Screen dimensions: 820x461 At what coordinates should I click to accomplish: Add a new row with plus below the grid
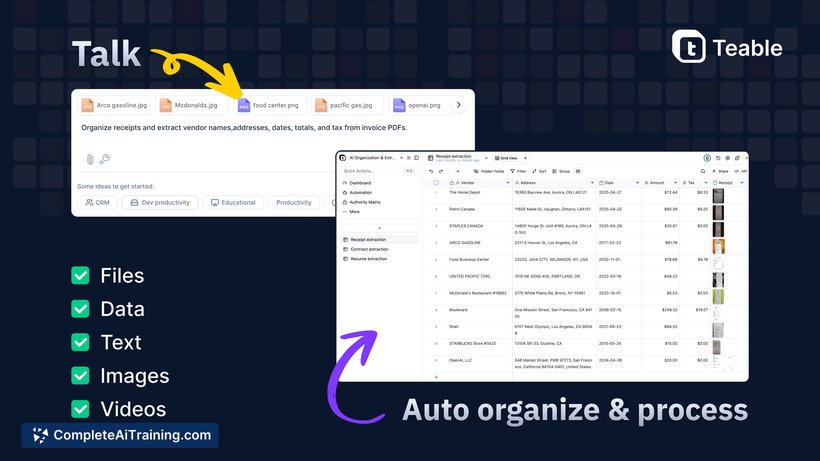pos(436,377)
